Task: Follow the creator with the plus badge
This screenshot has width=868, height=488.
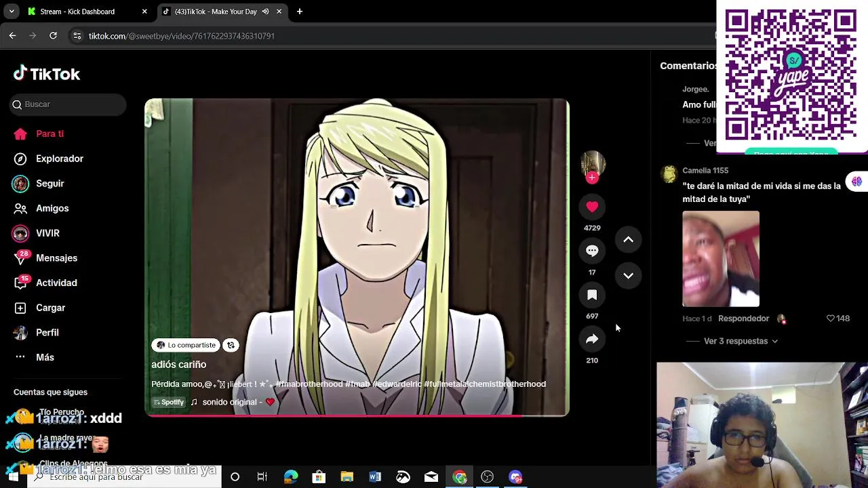Action: pyautogui.click(x=592, y=178)
